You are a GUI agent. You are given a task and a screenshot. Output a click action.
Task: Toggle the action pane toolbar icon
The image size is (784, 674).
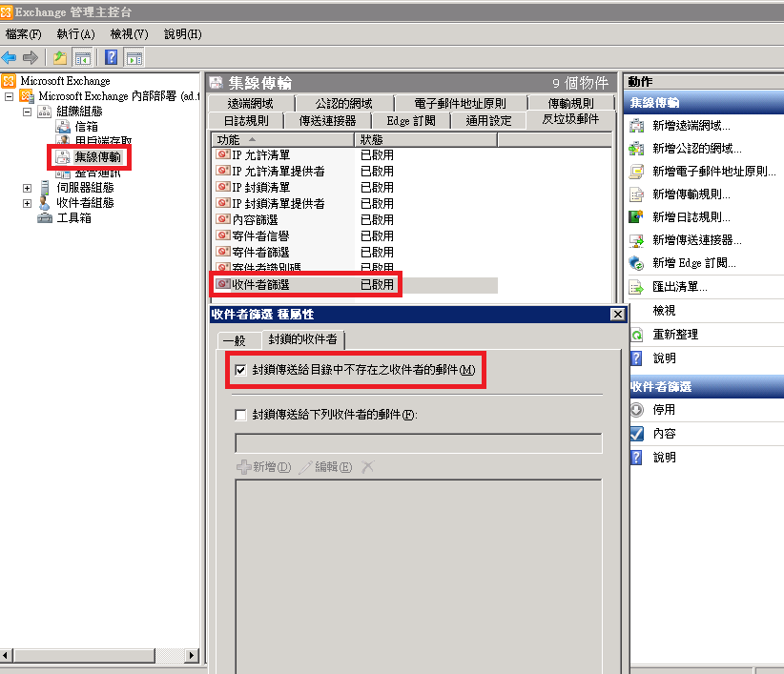tap(134, 58)
